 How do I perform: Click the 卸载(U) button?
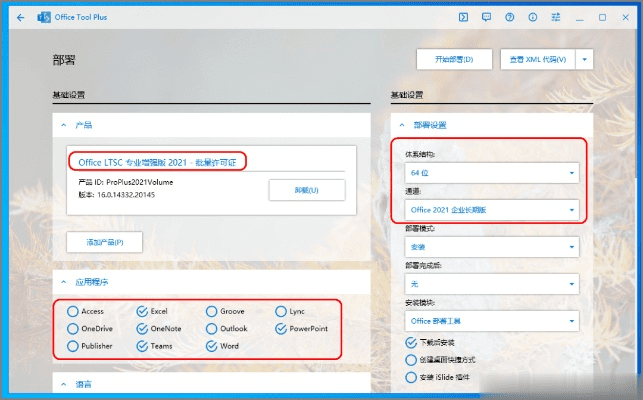click(x=306, y=190)
